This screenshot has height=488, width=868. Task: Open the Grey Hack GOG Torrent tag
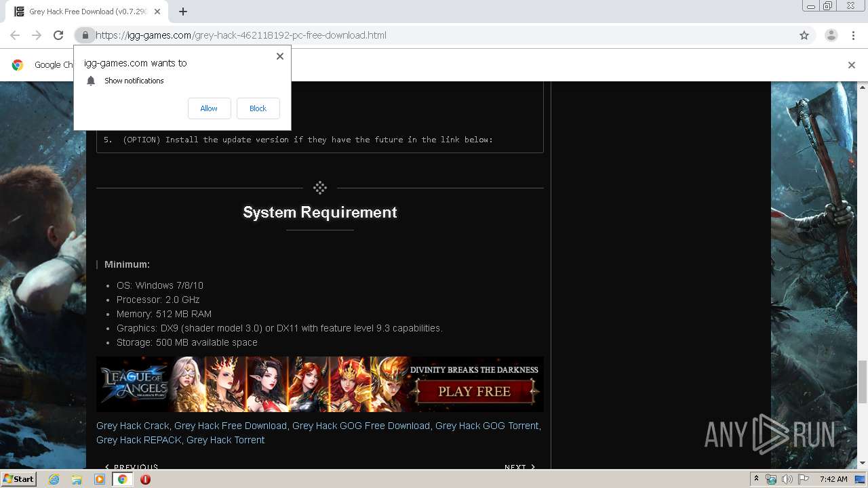487,426
